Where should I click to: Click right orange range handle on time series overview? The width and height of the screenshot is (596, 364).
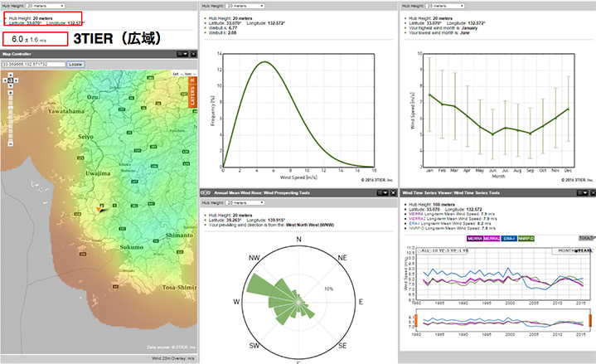[590, 320]
